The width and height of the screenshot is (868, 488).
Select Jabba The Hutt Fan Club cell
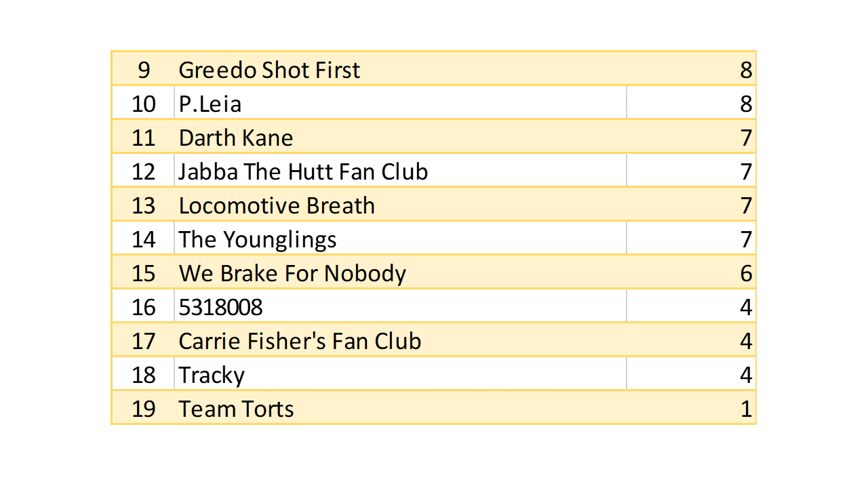(x=303, y=171)
